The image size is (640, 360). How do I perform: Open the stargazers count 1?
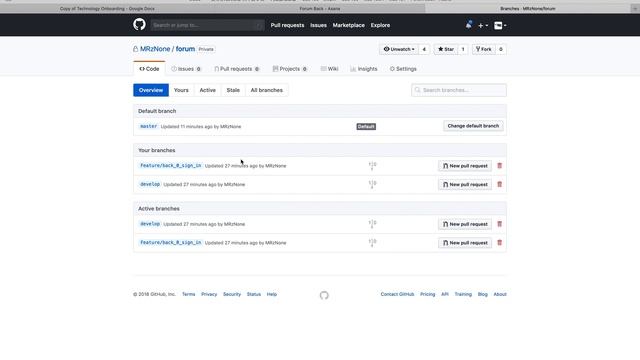click(x=463, y=49)
